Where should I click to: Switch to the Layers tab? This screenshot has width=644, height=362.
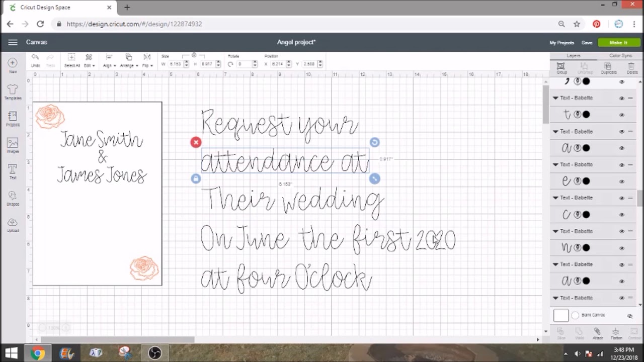coord(574,56)
